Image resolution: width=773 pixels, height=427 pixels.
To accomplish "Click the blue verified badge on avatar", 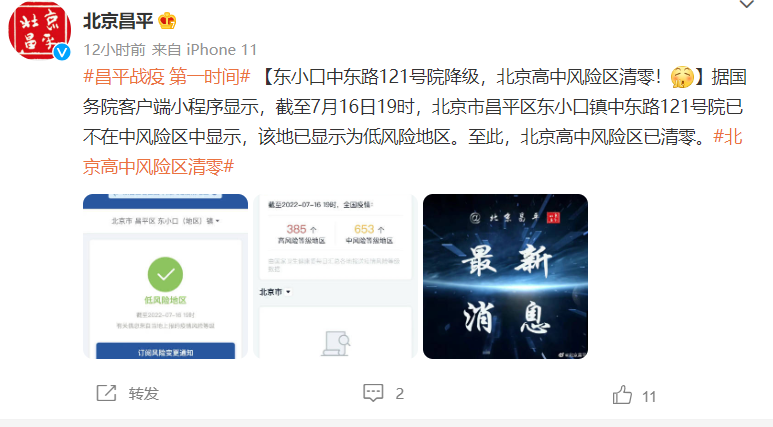I will [x=62, y=52].
